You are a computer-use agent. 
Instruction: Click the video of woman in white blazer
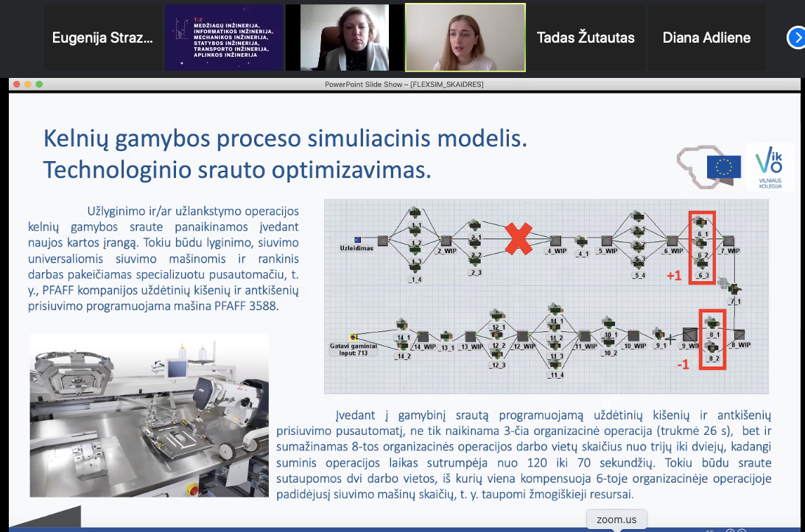click(x=344, y=38)
